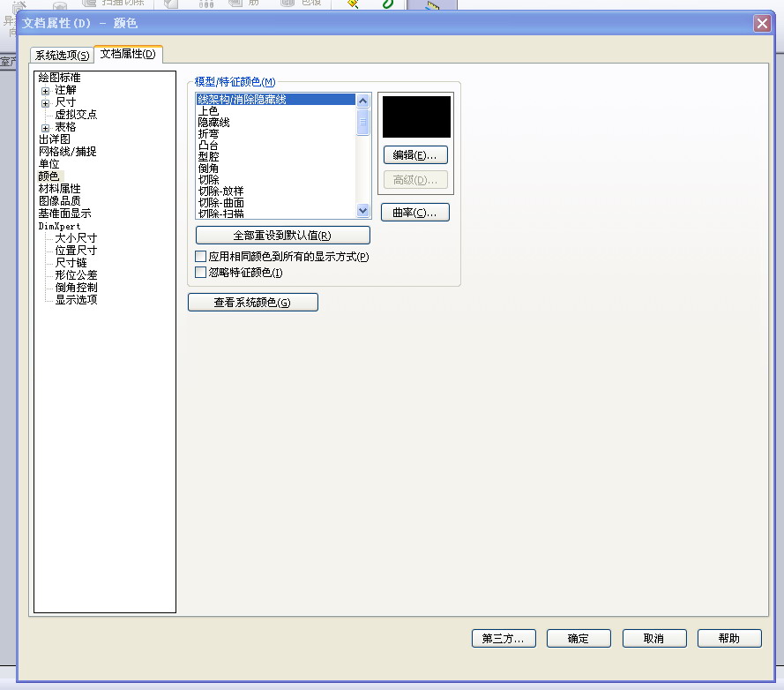This screenshot has height=690, width=784.
Task: Open help with the 帮助 button
Action: click(729, 639)
